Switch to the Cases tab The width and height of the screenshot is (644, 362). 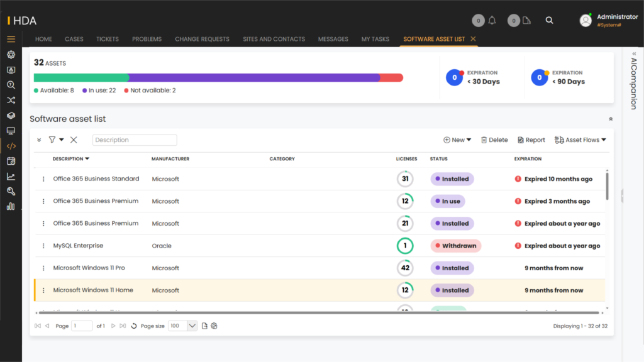pyautogui.click(x=74, y=39)
